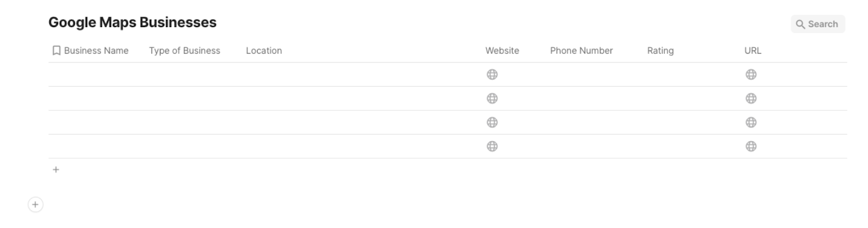Click the Rating column header
Screen dimensions: 868x228
tap(660, 50)
